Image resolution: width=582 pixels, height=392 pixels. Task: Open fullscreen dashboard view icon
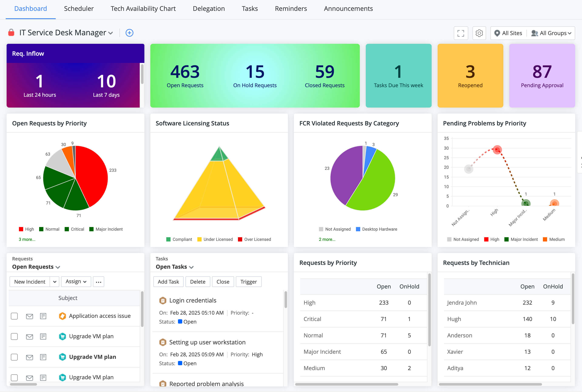coord(461,33)
